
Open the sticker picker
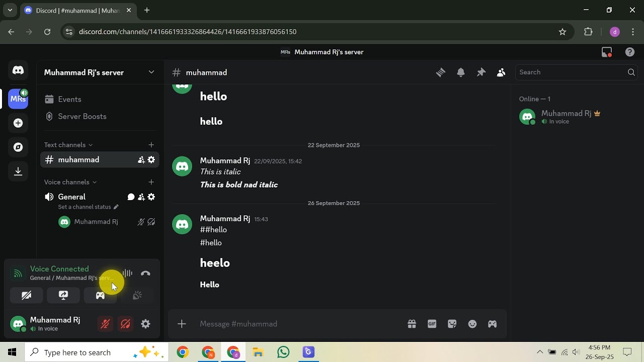click(452, 324)
